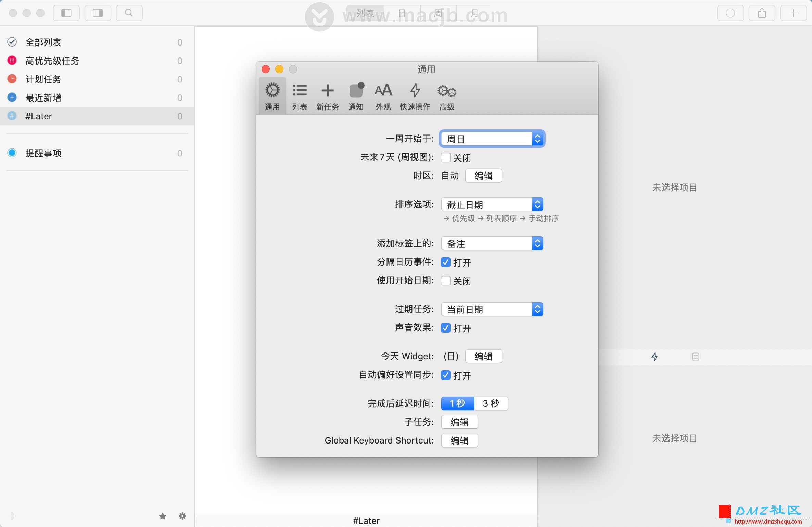Toggle the left sidebar toolbar button

(66, 13)
